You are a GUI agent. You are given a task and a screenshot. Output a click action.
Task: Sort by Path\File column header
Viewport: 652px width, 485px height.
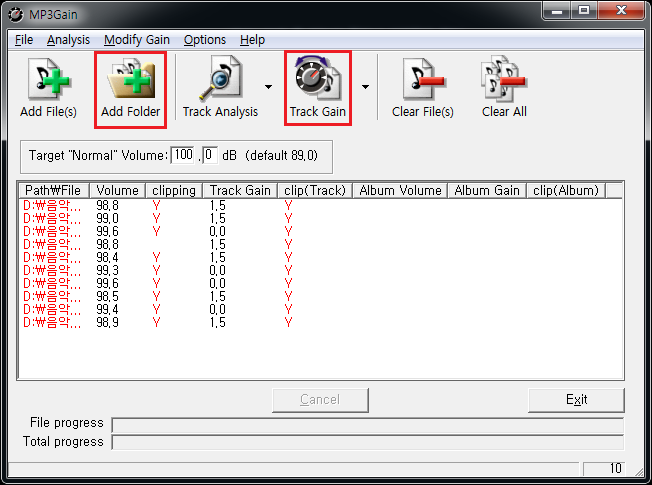(54, 191)
